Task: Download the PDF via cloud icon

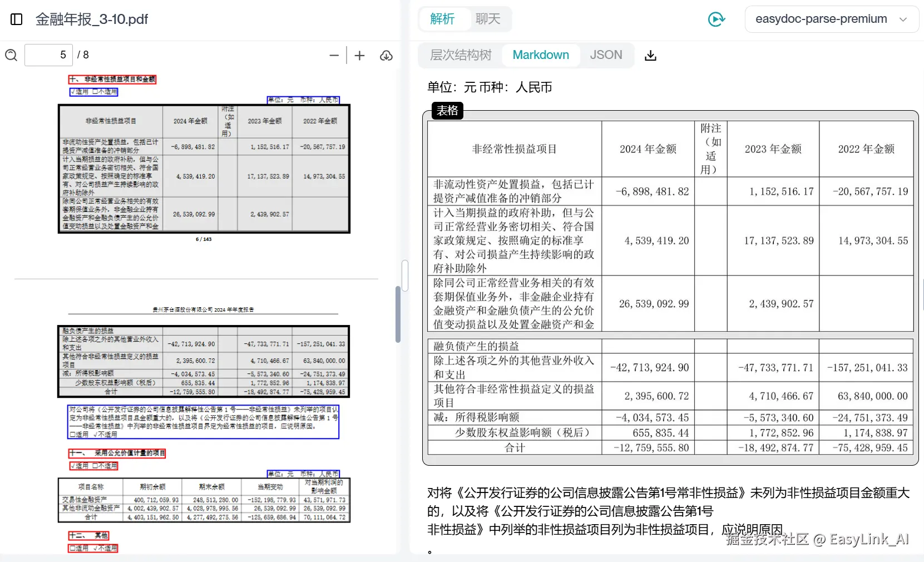Action: click(386, 55)
